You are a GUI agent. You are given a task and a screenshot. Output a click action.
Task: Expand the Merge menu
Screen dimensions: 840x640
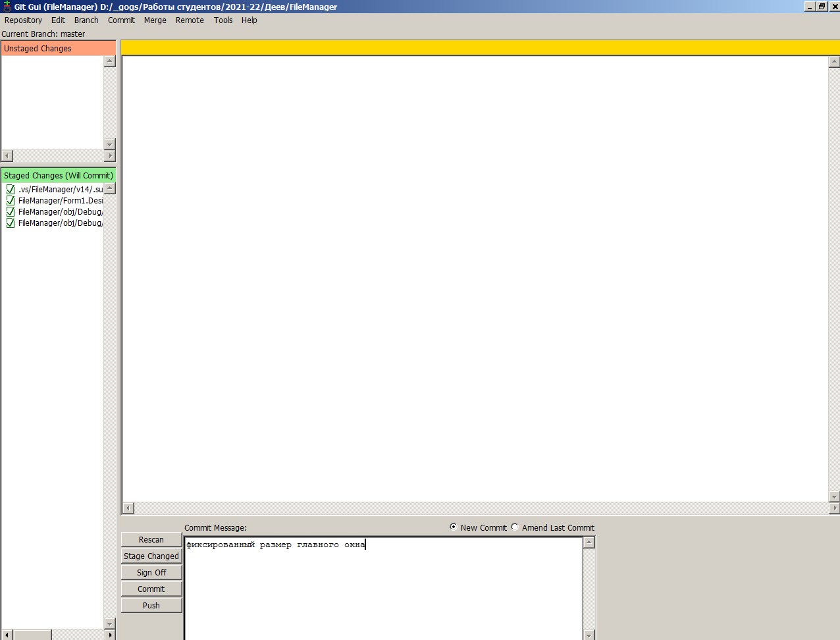[x=155, y=20]
